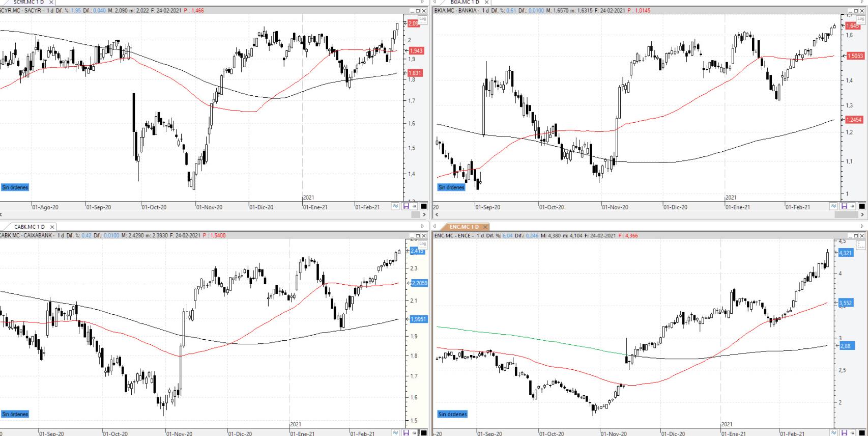Open the black color swatch under BANKIA chart
Screen dimensions: 868x436
click(861, 206)
